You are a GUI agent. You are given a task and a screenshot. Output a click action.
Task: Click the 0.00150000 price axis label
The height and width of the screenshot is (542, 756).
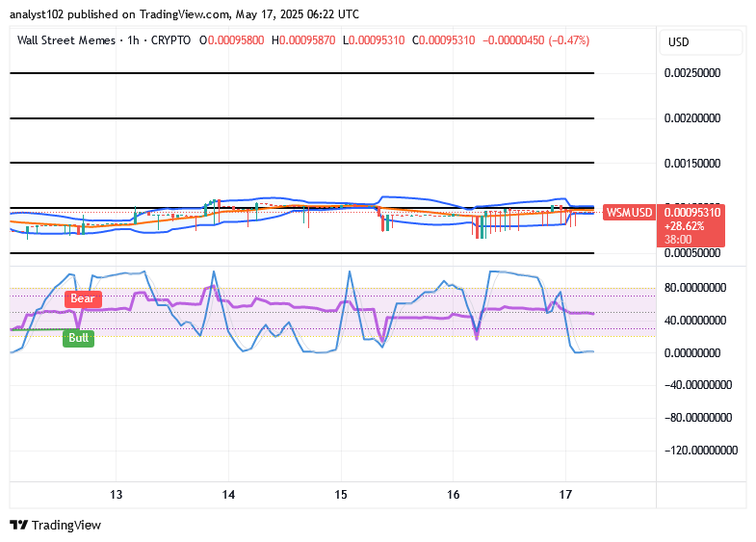pyautogui.click(x=692, y=164)
